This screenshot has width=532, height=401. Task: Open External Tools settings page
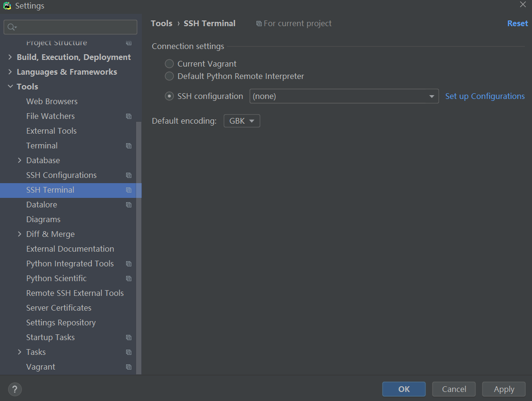51,131
